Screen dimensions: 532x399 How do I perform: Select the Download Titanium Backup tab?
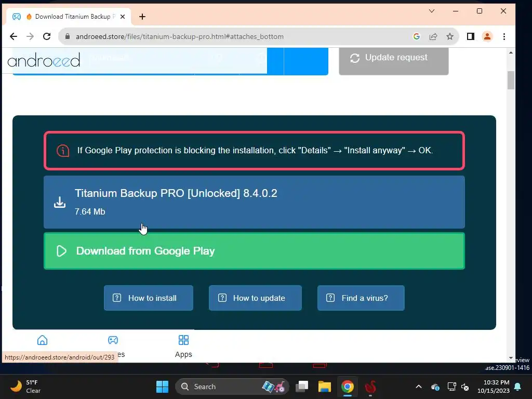tap(69, 17)
